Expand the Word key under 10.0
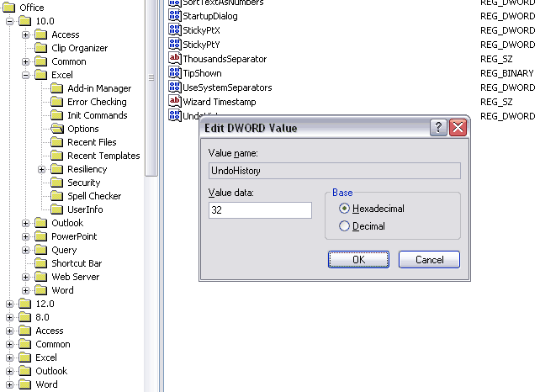The width and height of the screenshot is (540, 392). [25, 290]
